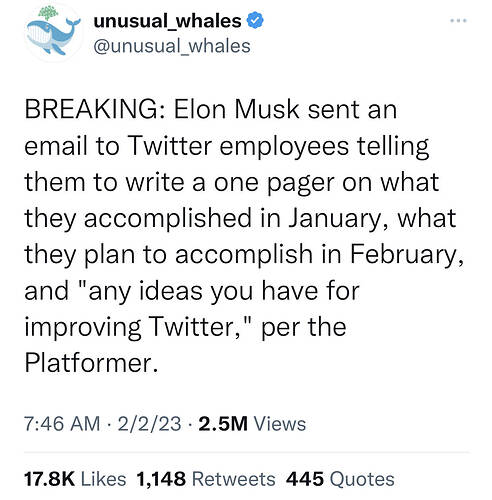The height and width of the screenshot is (500, 492).
Task: View the 2.5M Views analytics
Action: (x=252, y=424)
